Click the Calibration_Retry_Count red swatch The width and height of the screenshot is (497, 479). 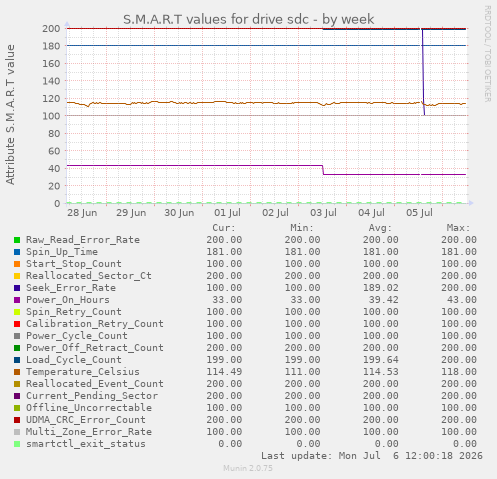coord(17,324)
